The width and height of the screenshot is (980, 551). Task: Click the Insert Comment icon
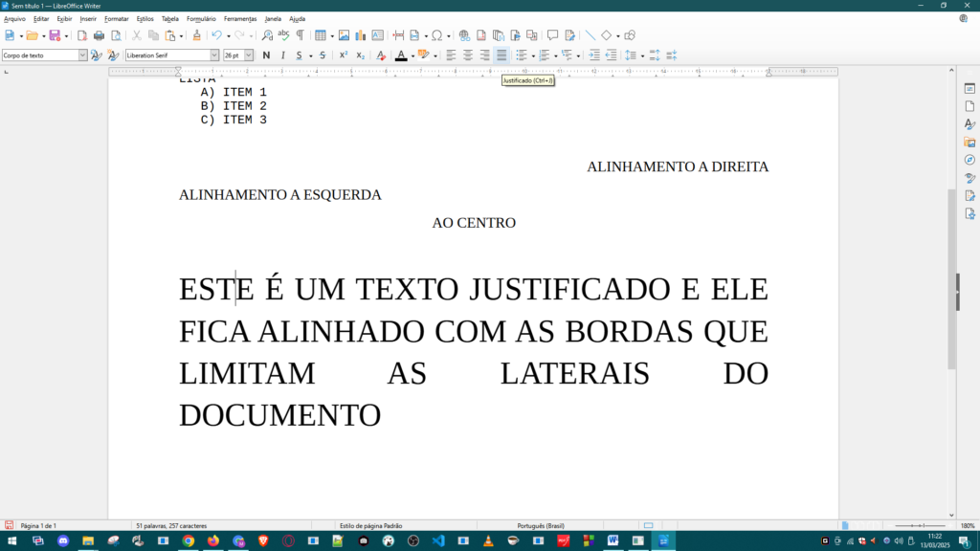click(552, 35)
